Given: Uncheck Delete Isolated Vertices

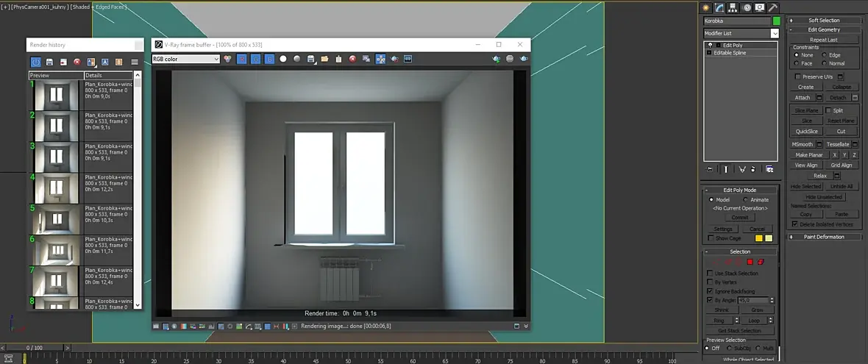Looking at the screenshot, I should [795, 224].
